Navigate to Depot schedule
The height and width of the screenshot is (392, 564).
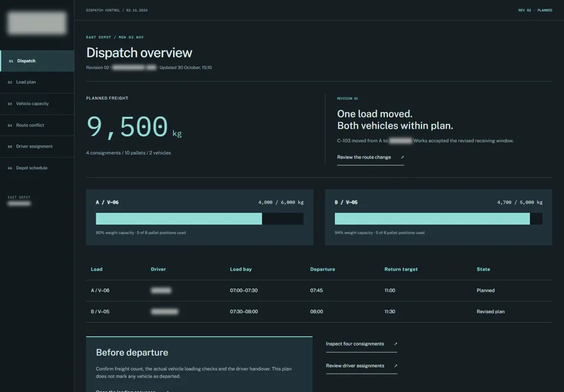click(37, 168)
